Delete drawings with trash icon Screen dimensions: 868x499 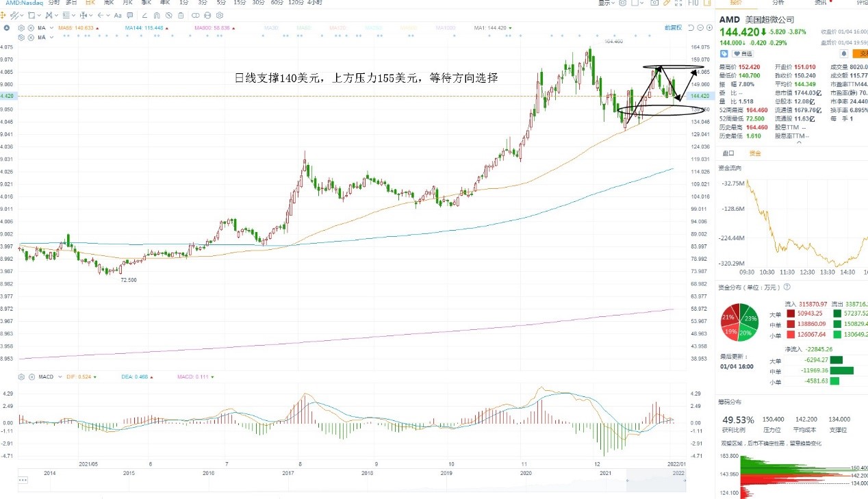181,15
